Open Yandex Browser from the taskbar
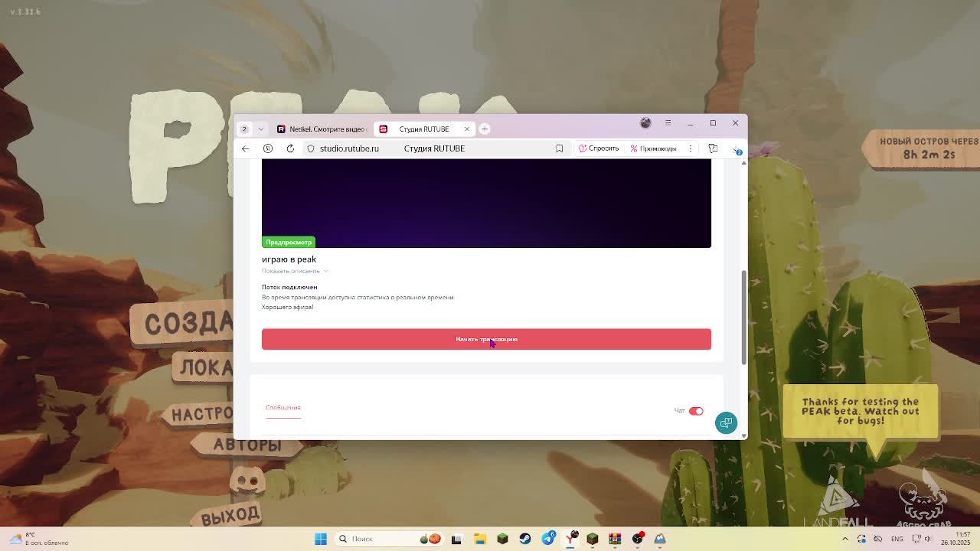Viewport: 980px width, 551px height. point(570,539)
